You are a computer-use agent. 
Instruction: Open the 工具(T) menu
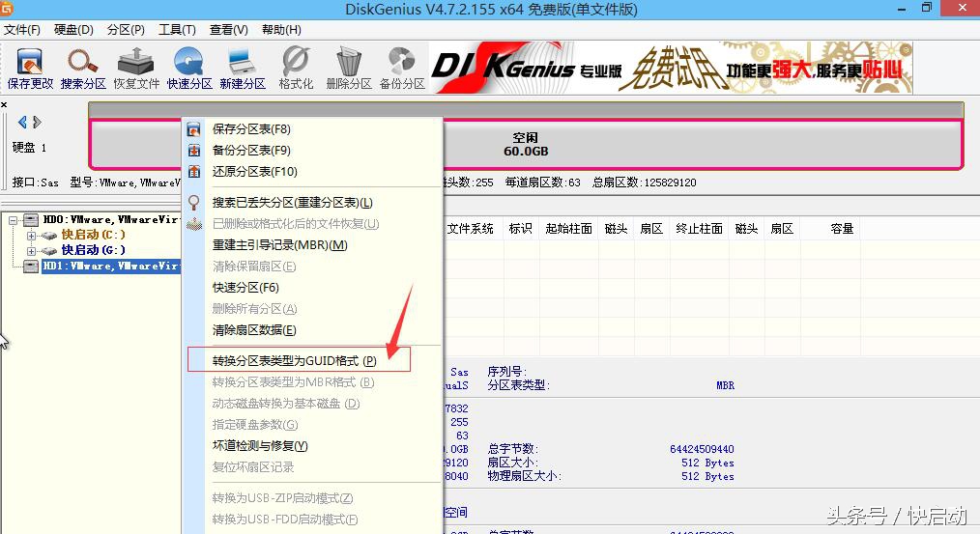click(x=177, y=30)
